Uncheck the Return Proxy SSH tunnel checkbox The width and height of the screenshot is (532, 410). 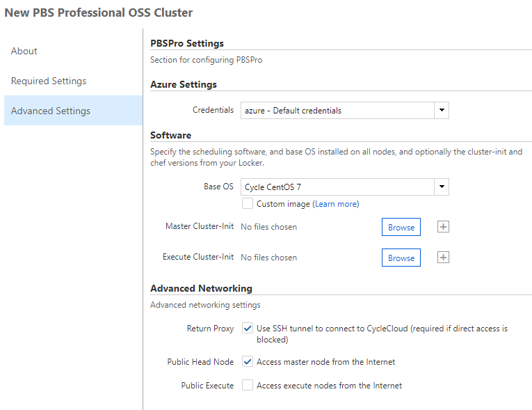(x=247, y=329)
